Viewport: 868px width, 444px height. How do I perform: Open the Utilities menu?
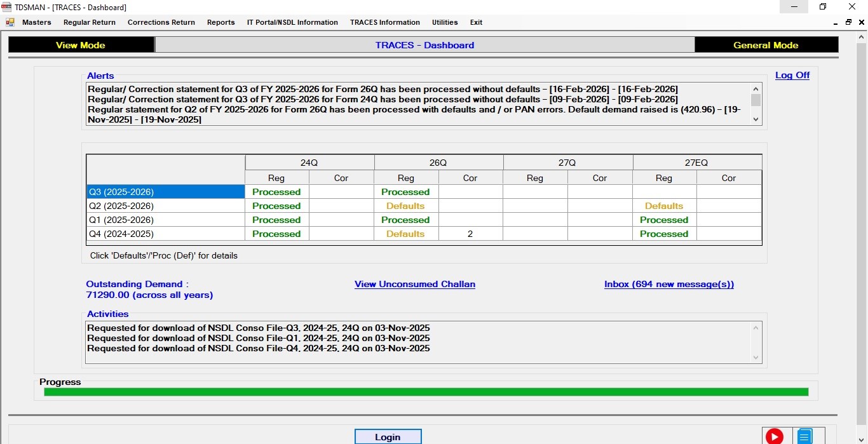pyautogui.click(x=445, y=22)
